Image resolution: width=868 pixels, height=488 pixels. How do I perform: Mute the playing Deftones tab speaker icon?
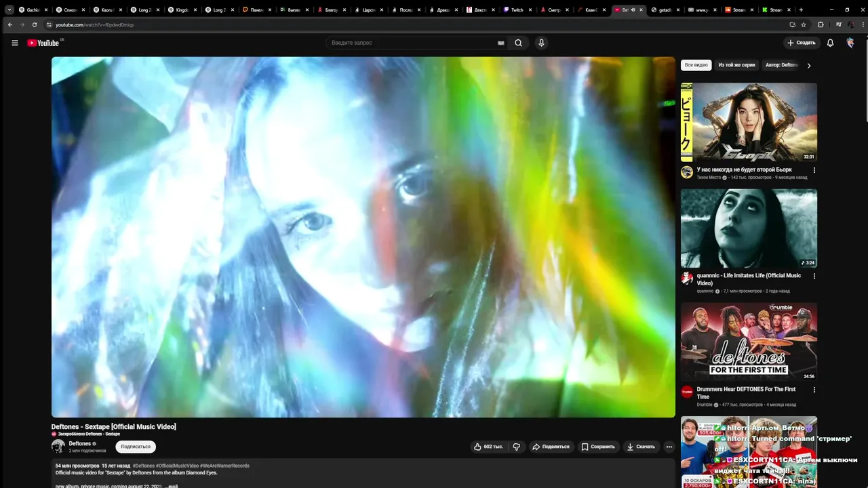pos(633,9)
